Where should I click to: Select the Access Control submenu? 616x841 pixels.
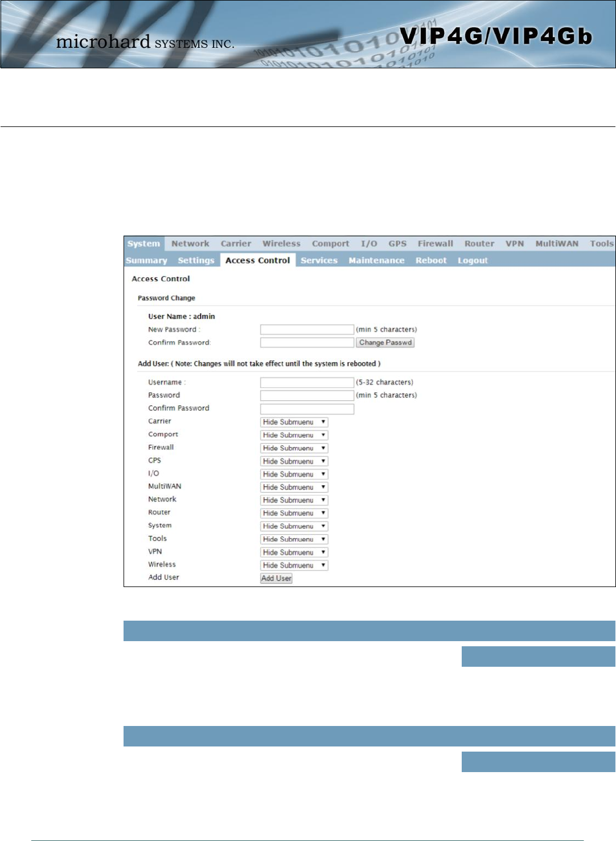point(258,260)
